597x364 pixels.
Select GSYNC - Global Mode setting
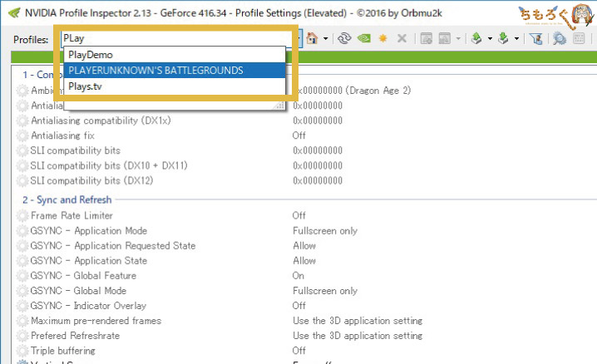[78, 291]
